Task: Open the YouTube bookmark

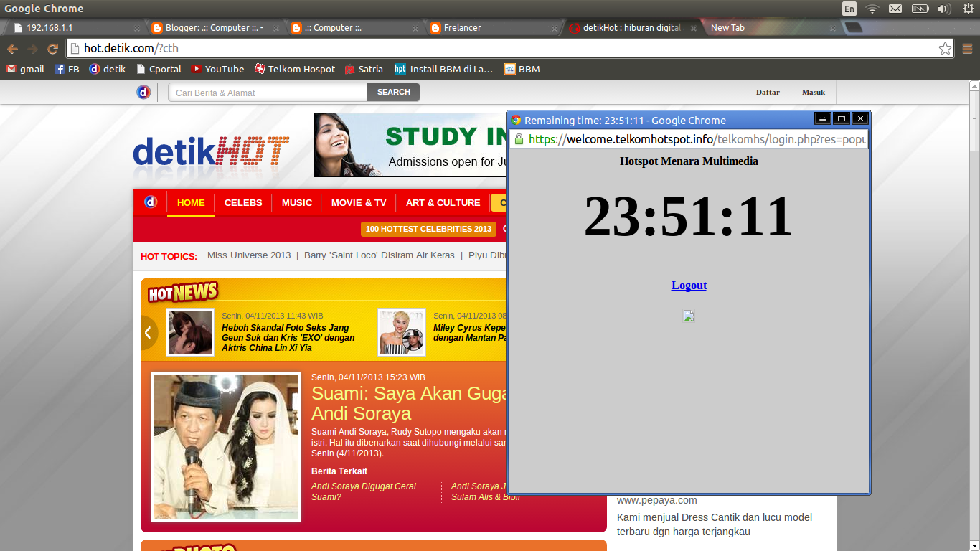Action: (218, 69)
